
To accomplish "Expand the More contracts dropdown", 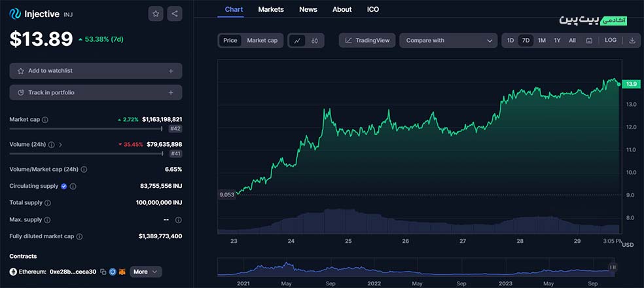I will pos(145,272).
